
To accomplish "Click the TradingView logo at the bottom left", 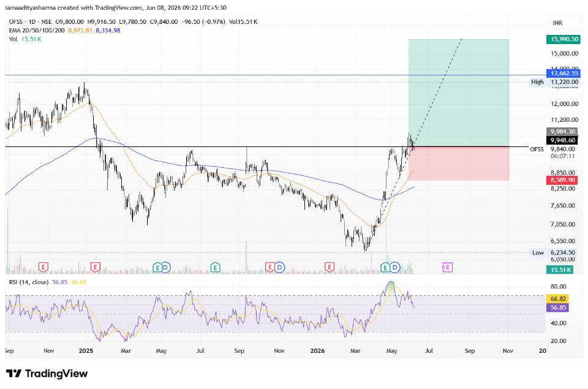I will point(47,374).
